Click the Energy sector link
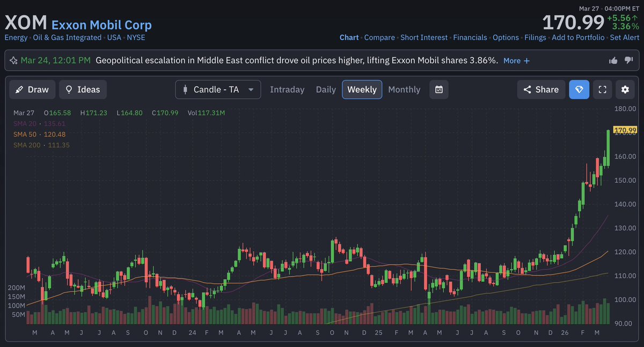Image resolution: width=644 pixels, height=347 pixels. pos(16,38)
